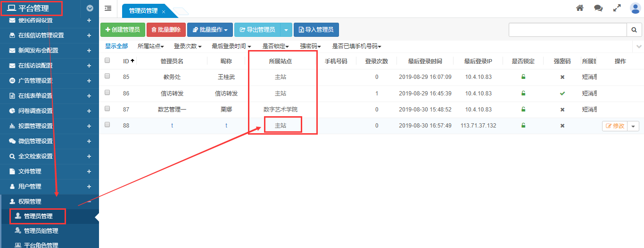This screenshot has width=644, height=248.
Task: Click the 创建管理员 button
Action: 123,30
